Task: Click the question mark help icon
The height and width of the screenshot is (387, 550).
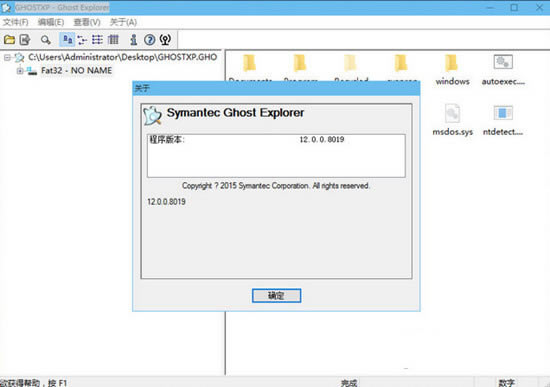Action: tap(150, 40)
